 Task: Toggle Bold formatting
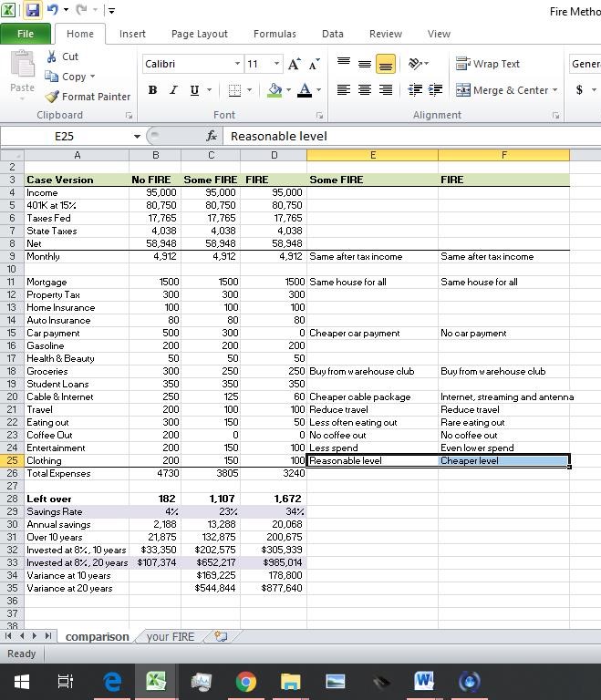click(152, 90)
